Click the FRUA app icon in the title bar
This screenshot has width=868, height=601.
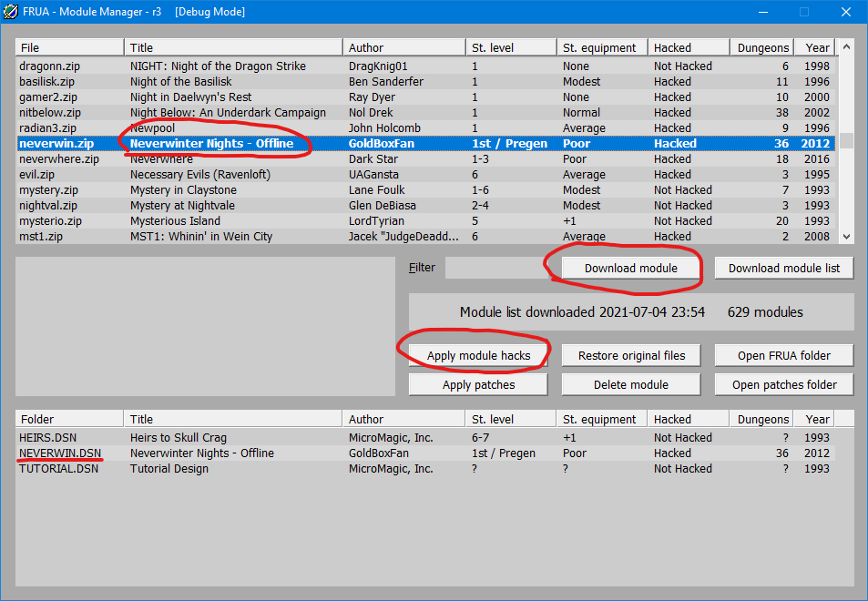(x=11, y=12)
